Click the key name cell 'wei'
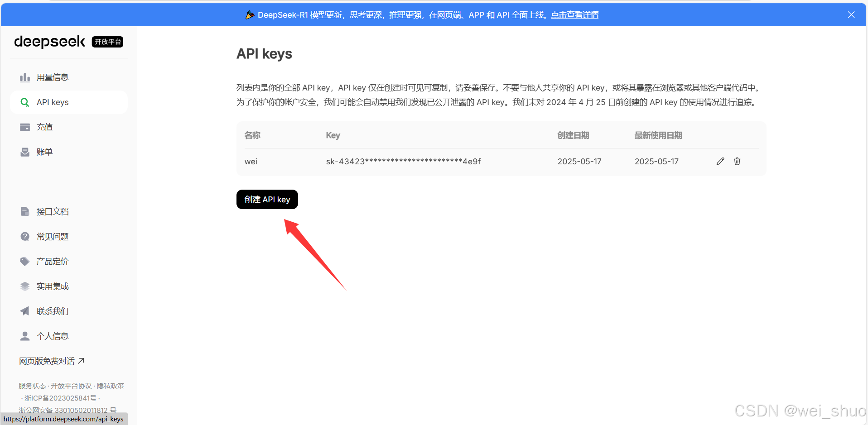868x425 pixels. [251, 162]
